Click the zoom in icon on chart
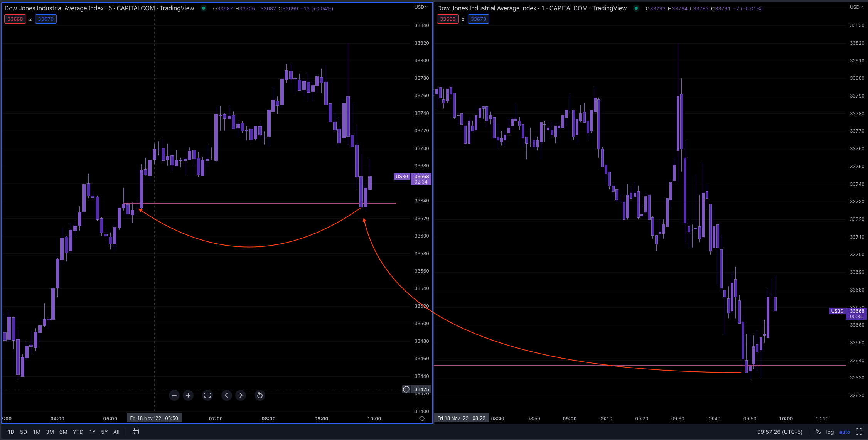 pos(188,395)
